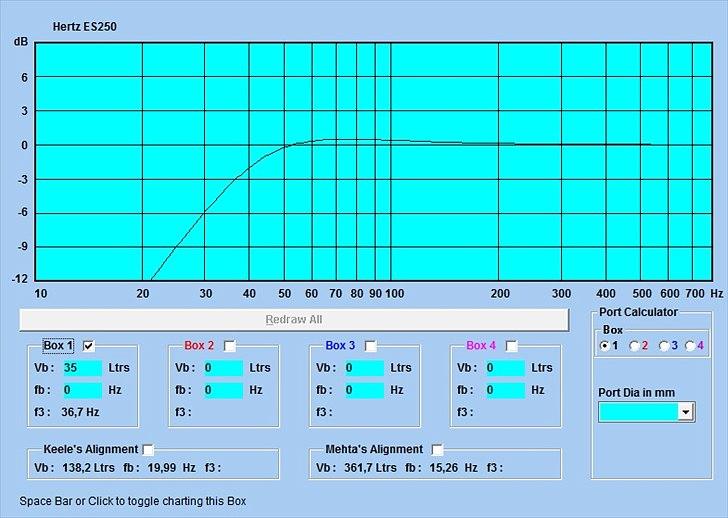Toggle Mehta's Alignment checkbox
The width and height of the screenshot is (728, 518).
437,450
